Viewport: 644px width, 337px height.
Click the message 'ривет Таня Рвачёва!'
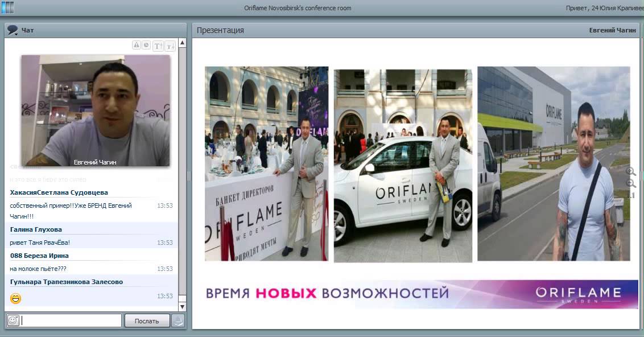40,243
